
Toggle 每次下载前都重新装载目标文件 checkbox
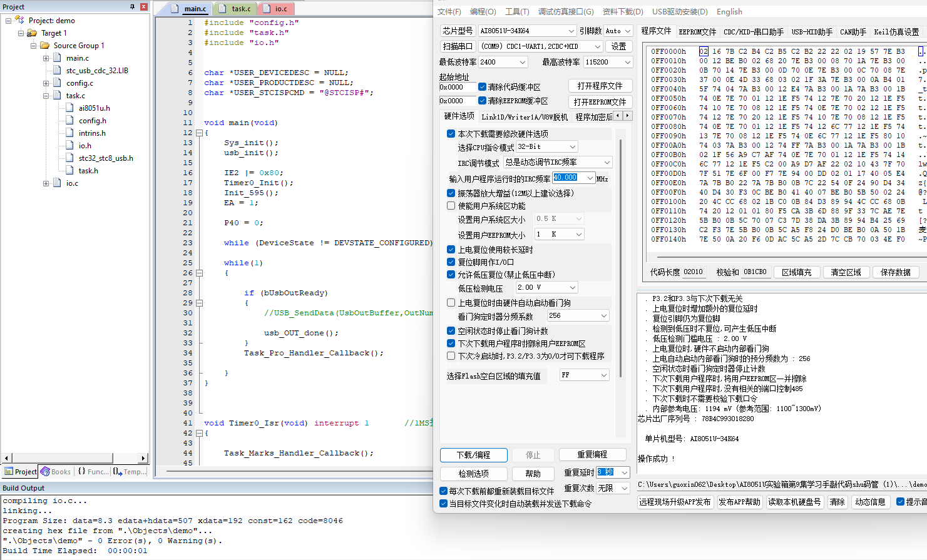click(x=444, y=491)
